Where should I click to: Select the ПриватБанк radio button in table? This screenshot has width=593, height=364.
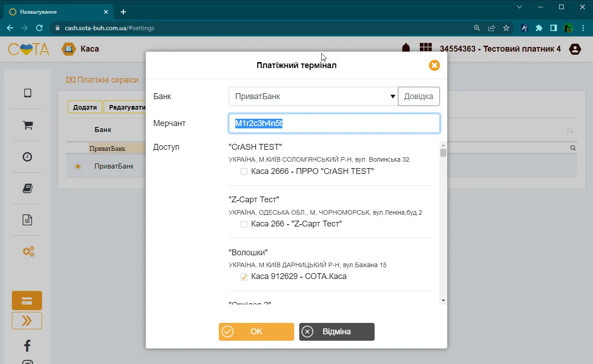point(78,166)
